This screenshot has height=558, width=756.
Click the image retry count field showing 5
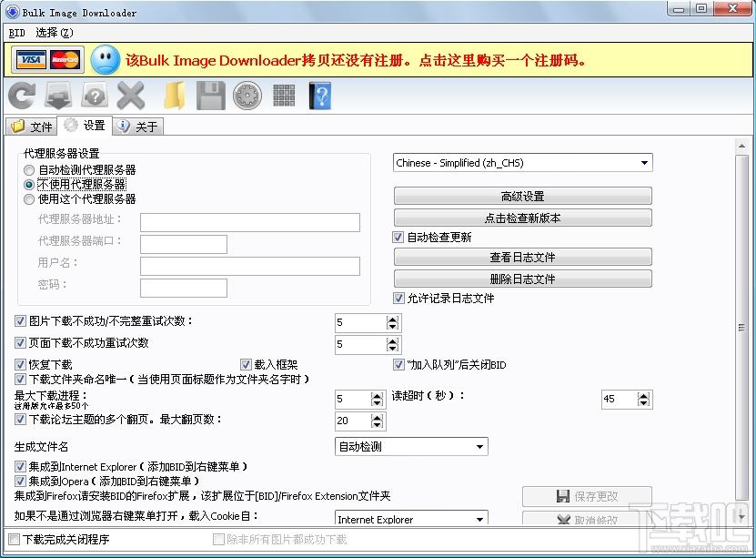click(x=360, y=322)
